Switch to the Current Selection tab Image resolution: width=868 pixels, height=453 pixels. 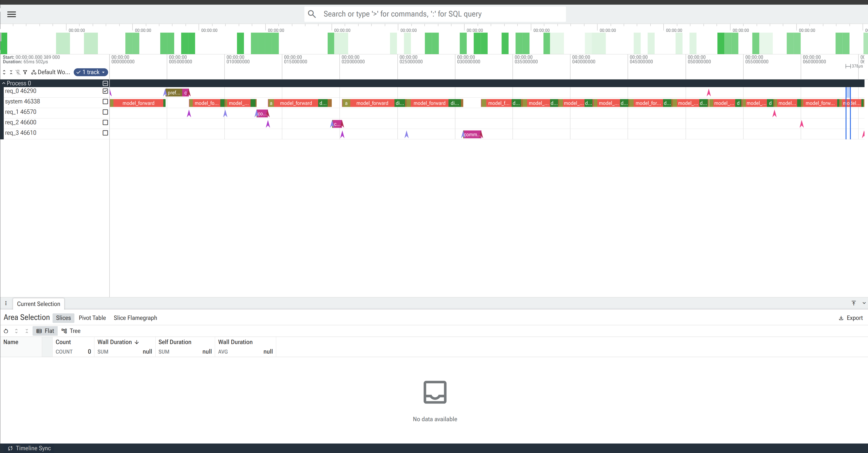coord(38,304)
